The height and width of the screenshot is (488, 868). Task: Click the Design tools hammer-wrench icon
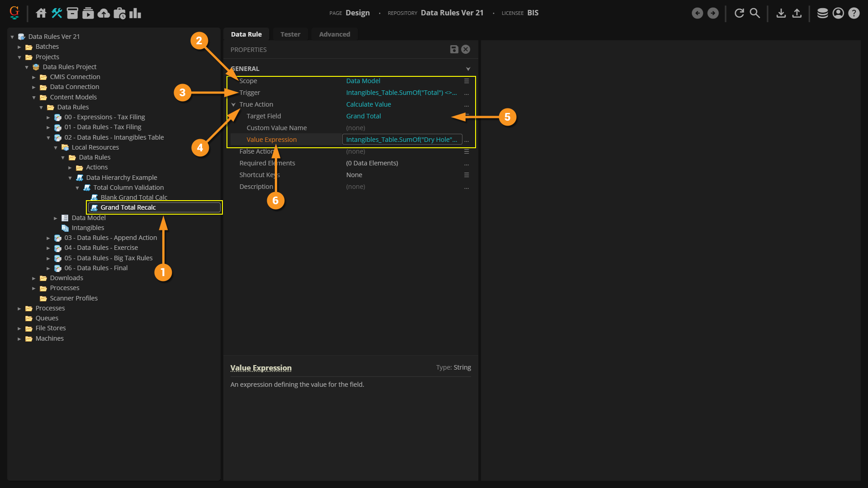point(57,13)
